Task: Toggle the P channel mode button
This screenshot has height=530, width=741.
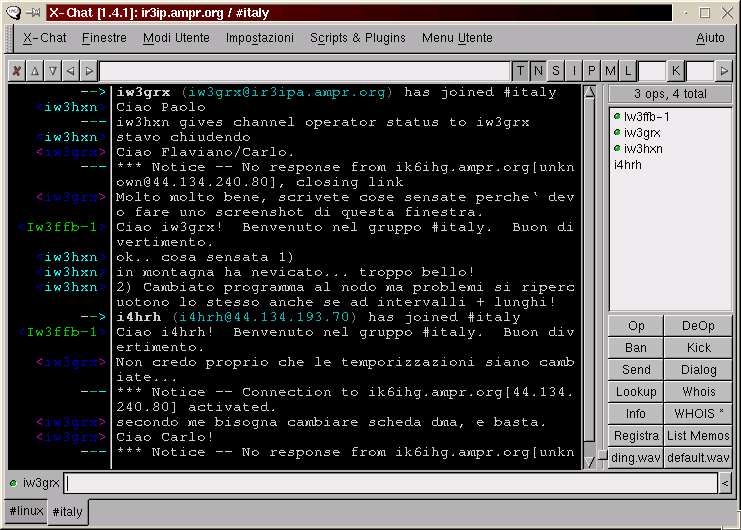Action: (591, 71)
